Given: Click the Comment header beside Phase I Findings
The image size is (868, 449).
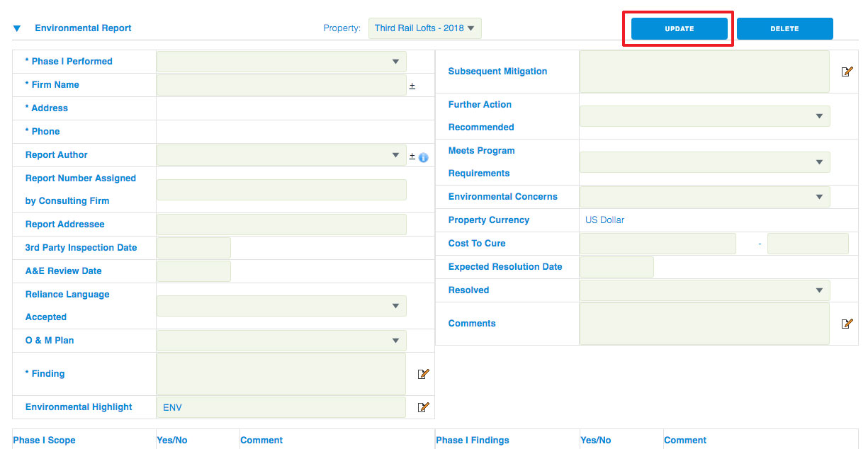Looking at the screenshot, I should [x=685, y=441].
